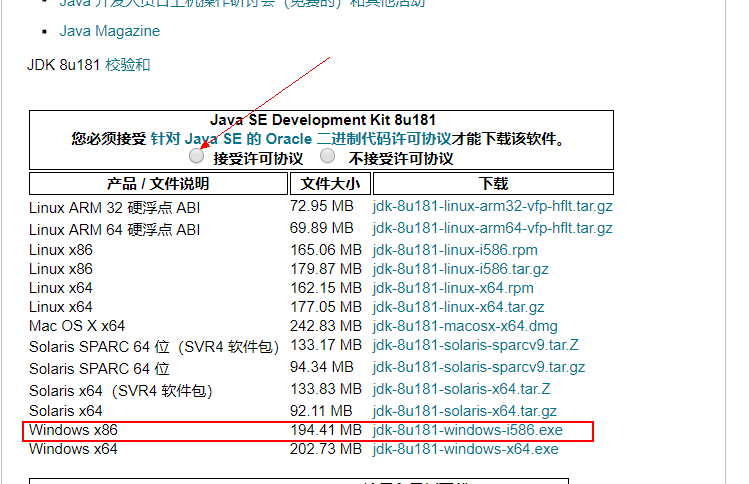Download jdk-8u181-macosx-x64.dmg

point(465,326)
